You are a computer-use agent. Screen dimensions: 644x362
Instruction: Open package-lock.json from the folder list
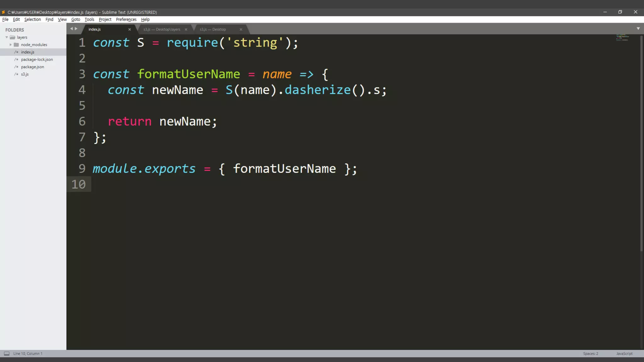(37, 59)
